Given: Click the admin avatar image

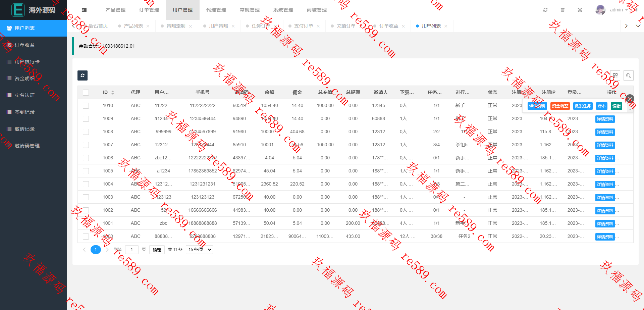Looking at the screenshot, I should (x=600, y=10).
